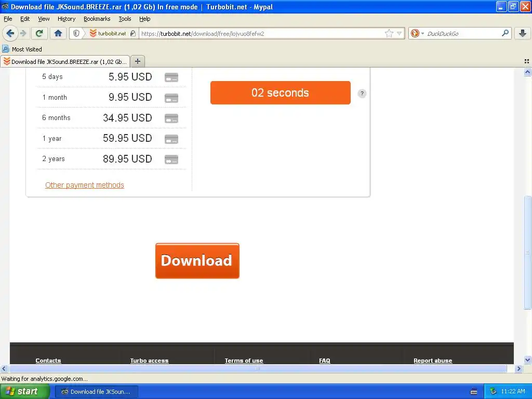Pay for 1 year with card icon
Image resolution: width=532 pixels, height=399 pixels.
(x=171, y=139)
